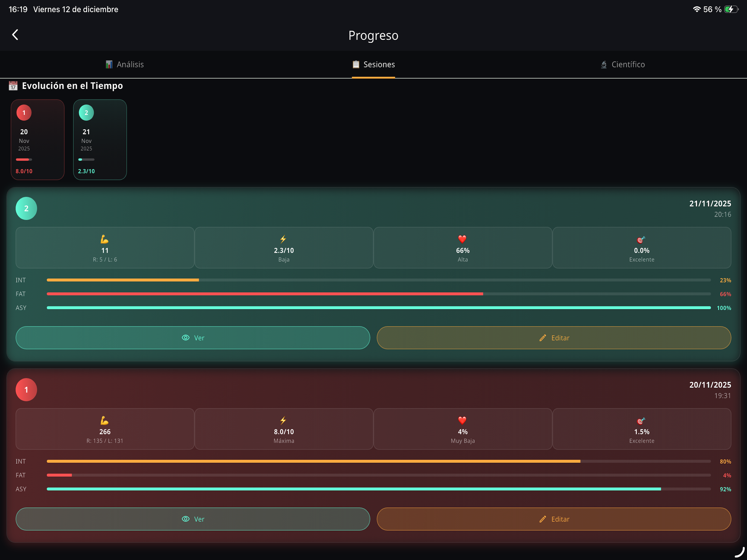The image size is (747, 560).
Task: Click the microscope icon beside Científico
Action: tap(604, 65)
